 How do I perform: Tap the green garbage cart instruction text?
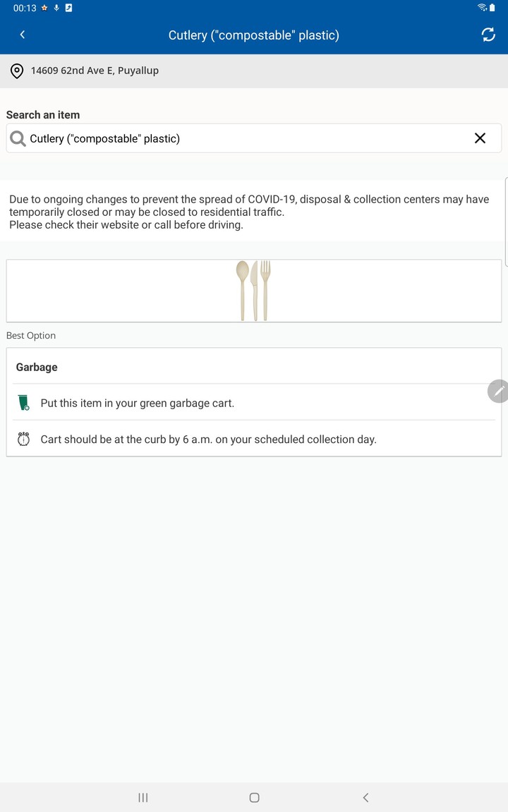138,404
